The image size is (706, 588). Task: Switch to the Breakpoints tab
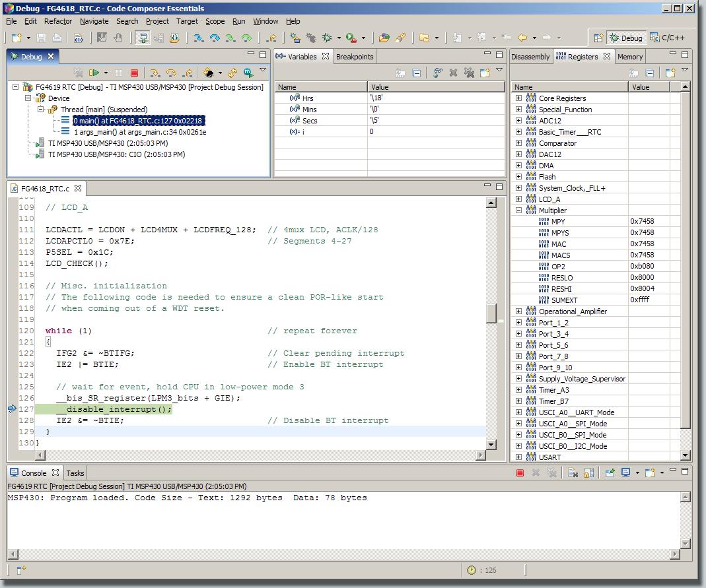[355, 57]
